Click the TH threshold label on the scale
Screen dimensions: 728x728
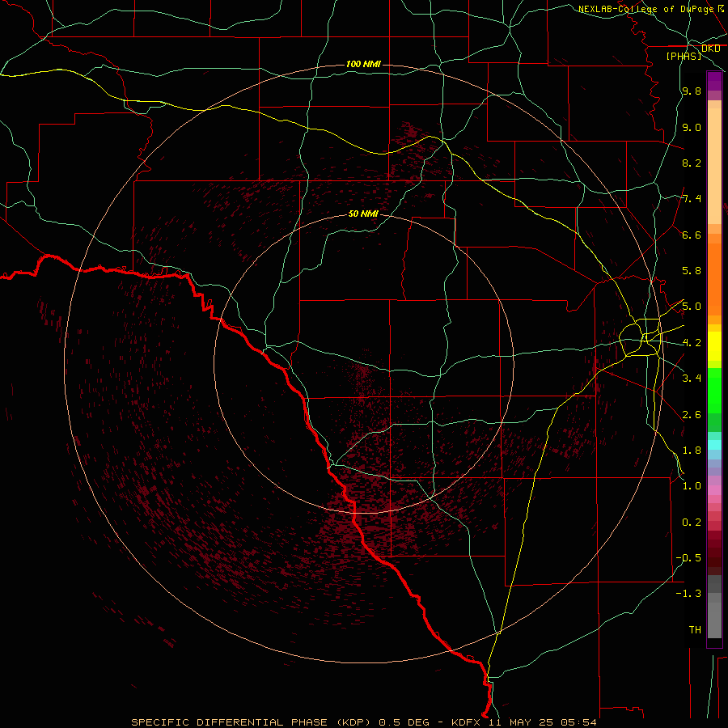coord(695,630)
